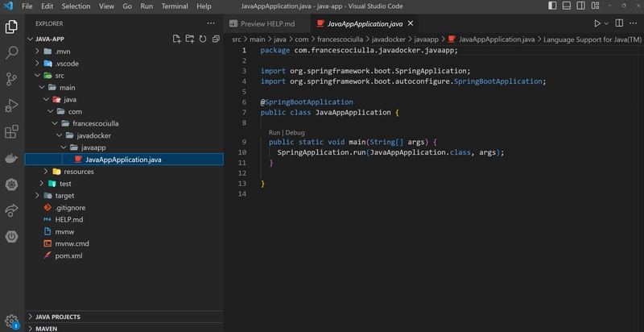Open the Selection menu
The height and width of the screenshot is (332, 644).
pos(75,6)
